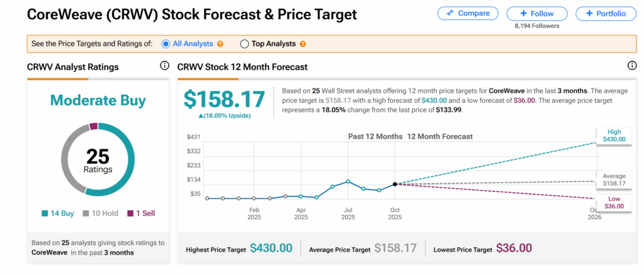Select the All Analysts radio button
The image size is (644, 275).
click(x=166, y=44)
